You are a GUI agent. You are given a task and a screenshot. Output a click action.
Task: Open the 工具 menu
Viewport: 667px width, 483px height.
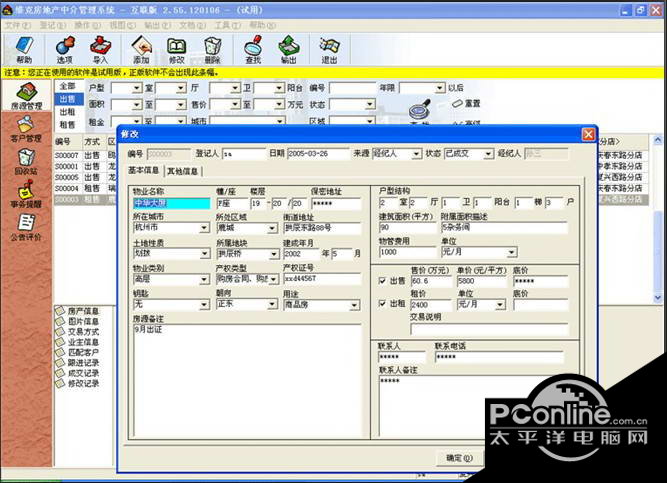(x=228, y=26)
